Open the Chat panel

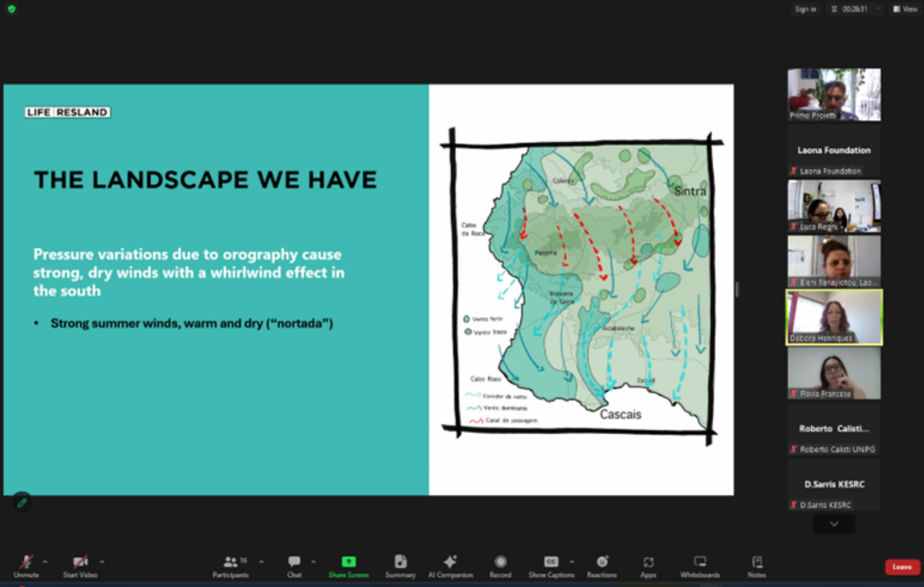[x=294, y=565]
